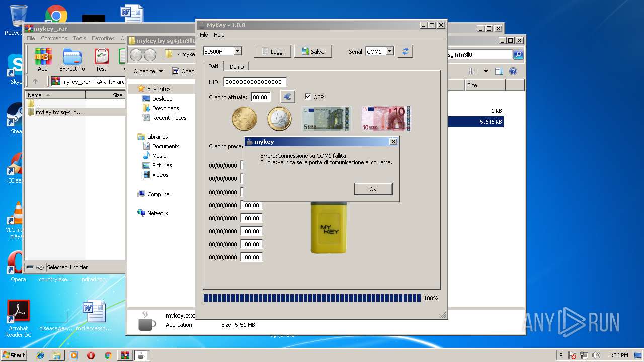Viewport: 644px width, 362px height.
Task: Click Favorites in Explorer navigation pane
Action: 158,89
